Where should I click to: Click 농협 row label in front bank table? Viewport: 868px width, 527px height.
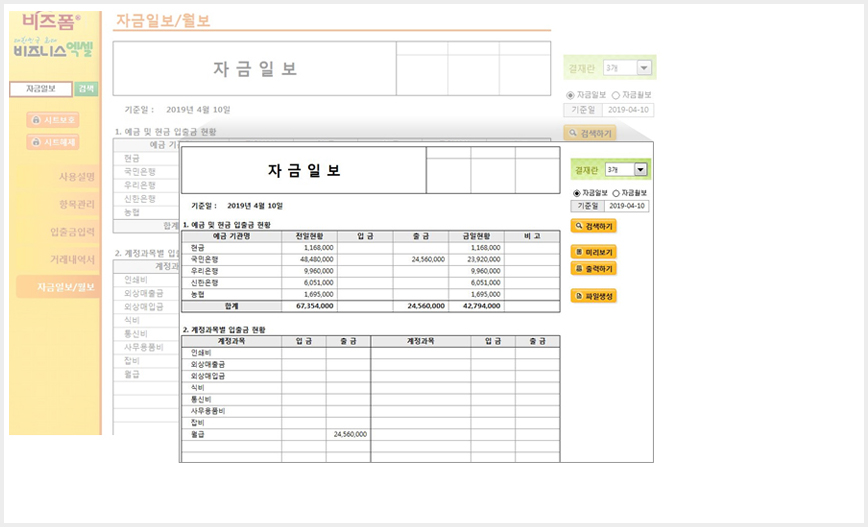click(197, 294)
